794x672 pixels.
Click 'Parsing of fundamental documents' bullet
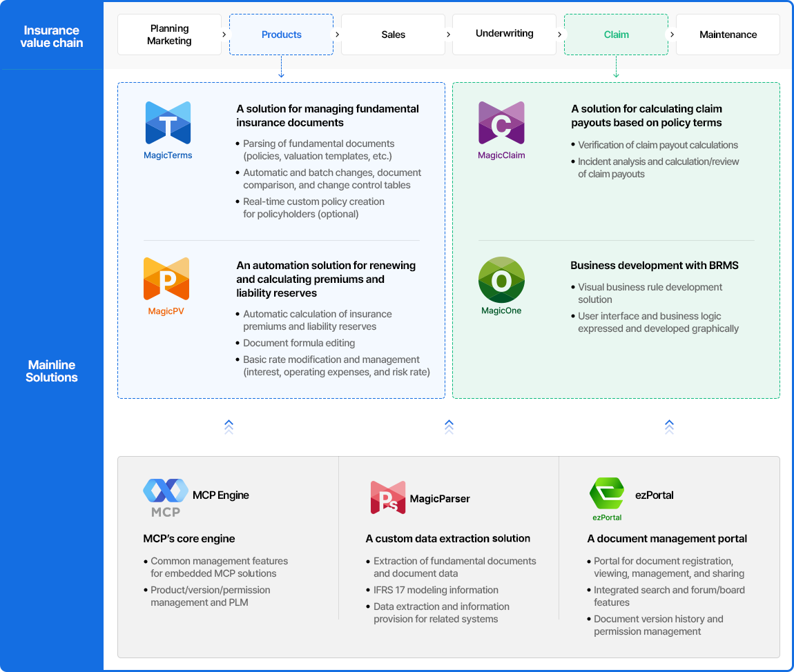pyautogui.click(x=318, y=150)
